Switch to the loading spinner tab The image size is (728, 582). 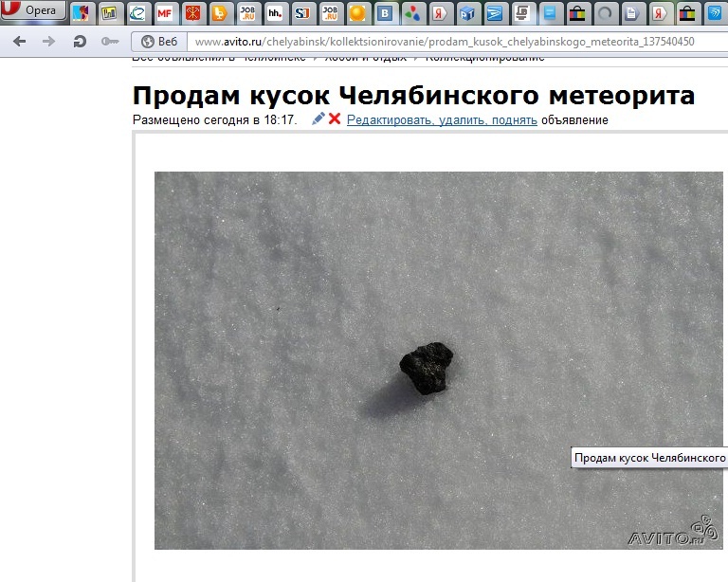(x=605, y=13)
